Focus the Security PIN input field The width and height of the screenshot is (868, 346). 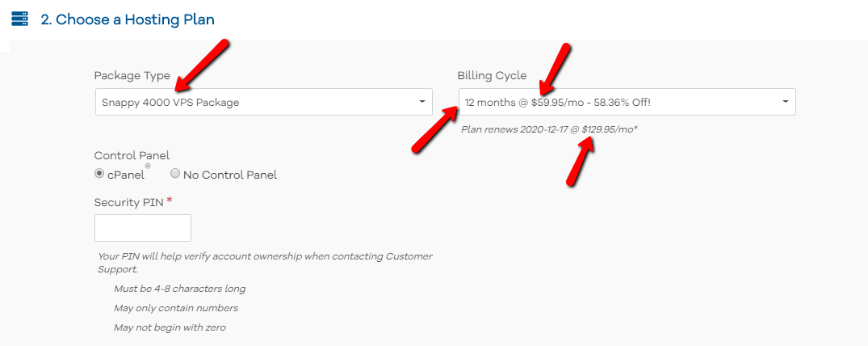(143, 228)
